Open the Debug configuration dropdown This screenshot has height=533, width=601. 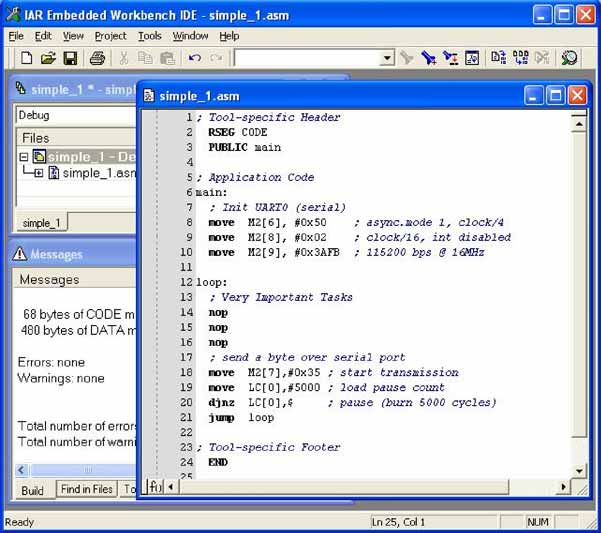(x=75, y=115)
